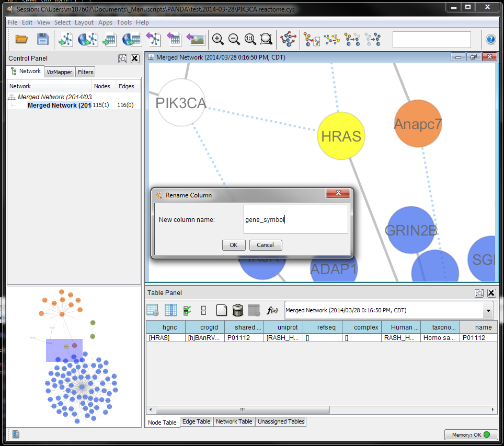Save the session with the floppy disk icon
Image resolution: width=504 pixels, height=446 pixels.
pyautogui.click(x=42, y=39)
